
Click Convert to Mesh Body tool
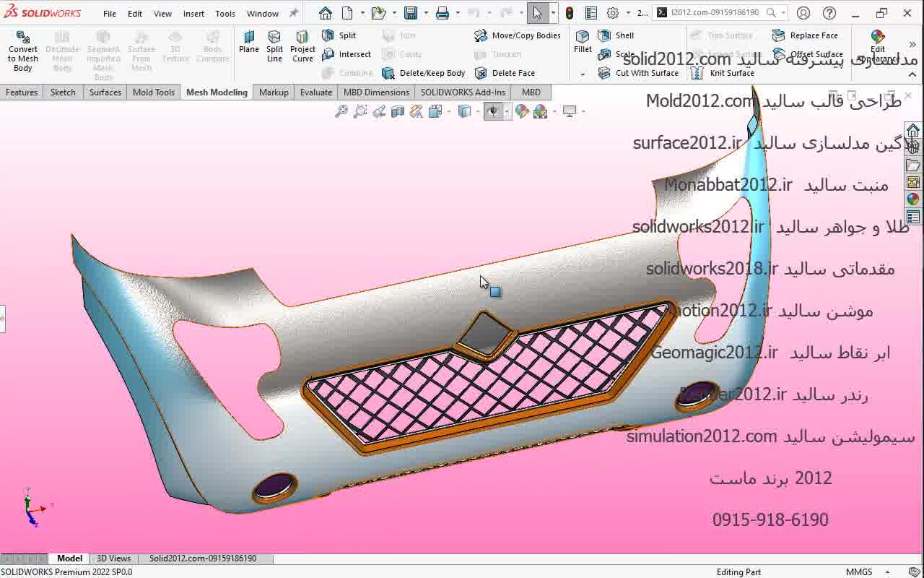[23, 51]
